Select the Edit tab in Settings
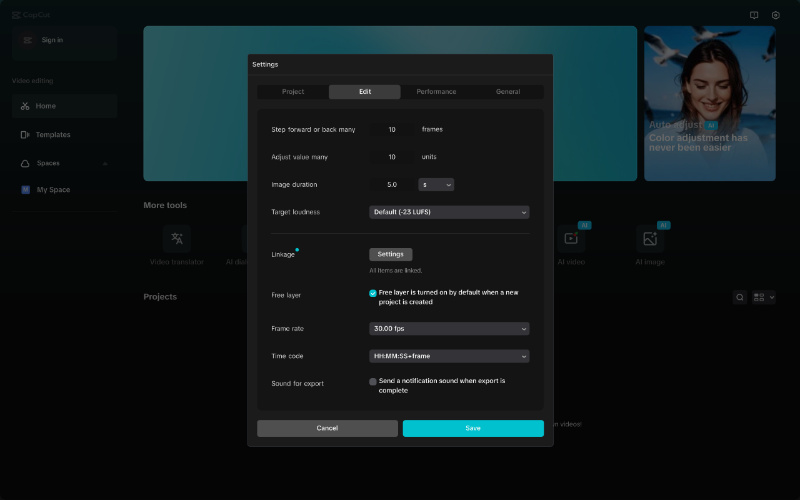800x500 pixels. pos(365,92)
